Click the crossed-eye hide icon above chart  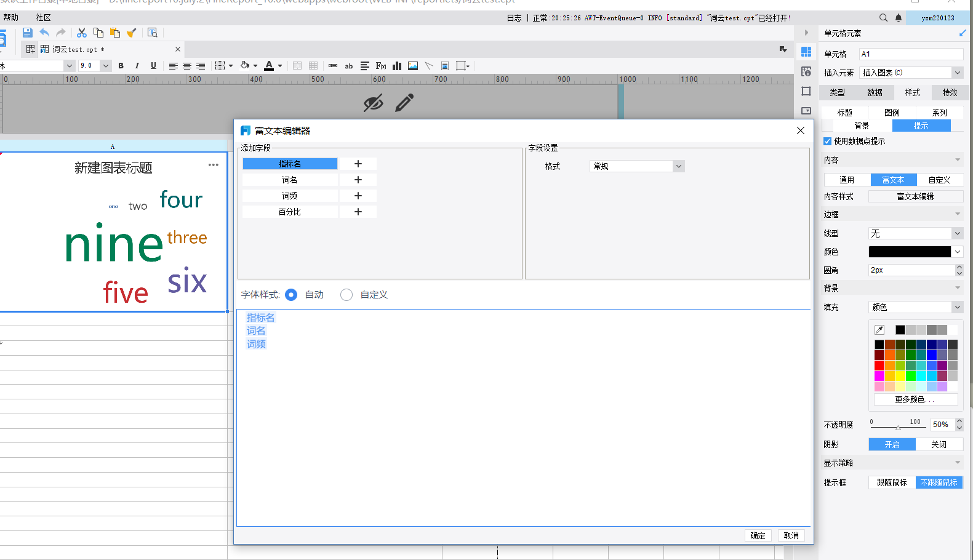click(373, 103)
